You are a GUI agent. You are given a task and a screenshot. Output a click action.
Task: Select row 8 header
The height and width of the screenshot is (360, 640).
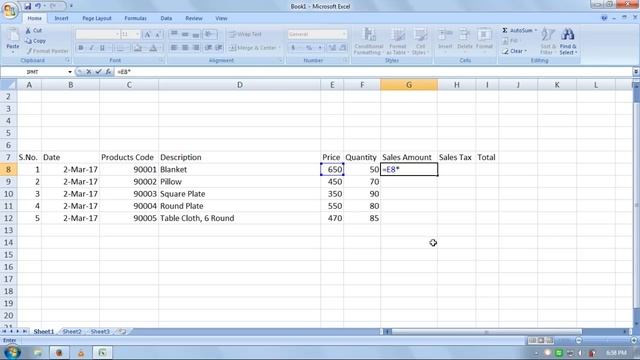[8, 169]
